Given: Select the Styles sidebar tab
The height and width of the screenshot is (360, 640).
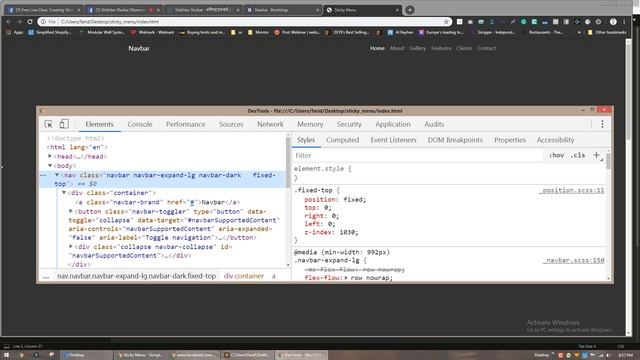Looking at the screenshot, I should pos(306,140).
